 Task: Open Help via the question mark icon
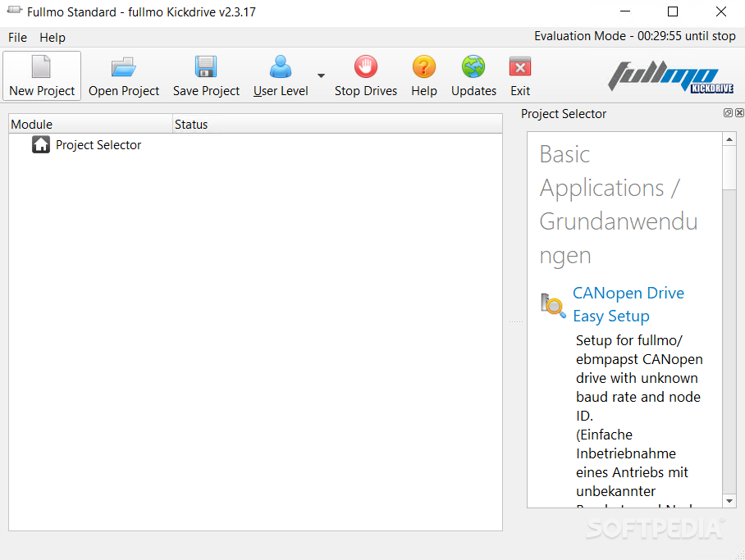[x=424, y=66]
